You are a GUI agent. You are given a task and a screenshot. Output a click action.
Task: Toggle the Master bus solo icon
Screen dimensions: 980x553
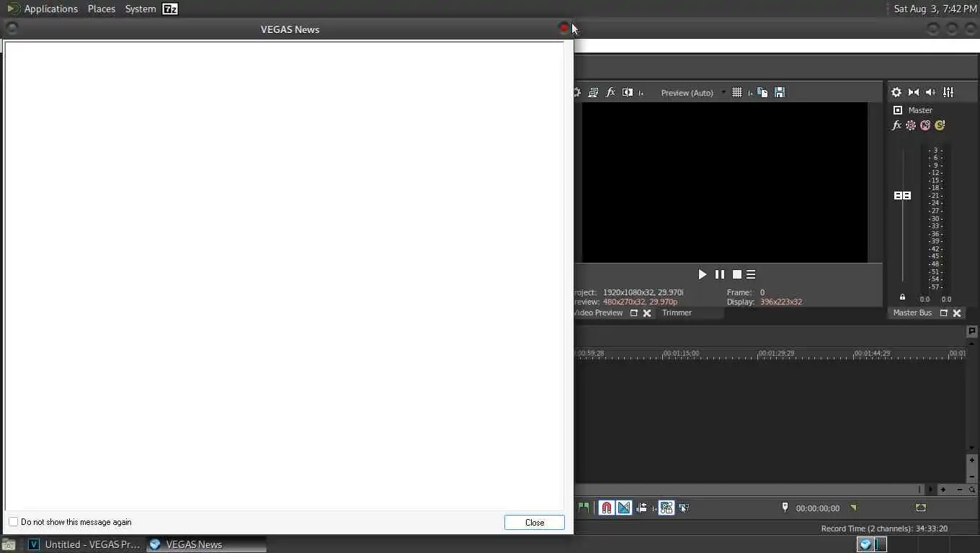940,125
